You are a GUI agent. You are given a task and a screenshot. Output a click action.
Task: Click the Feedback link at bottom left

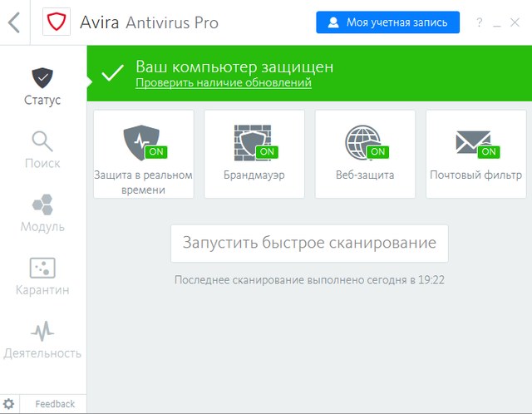click(x=55, y=404)
